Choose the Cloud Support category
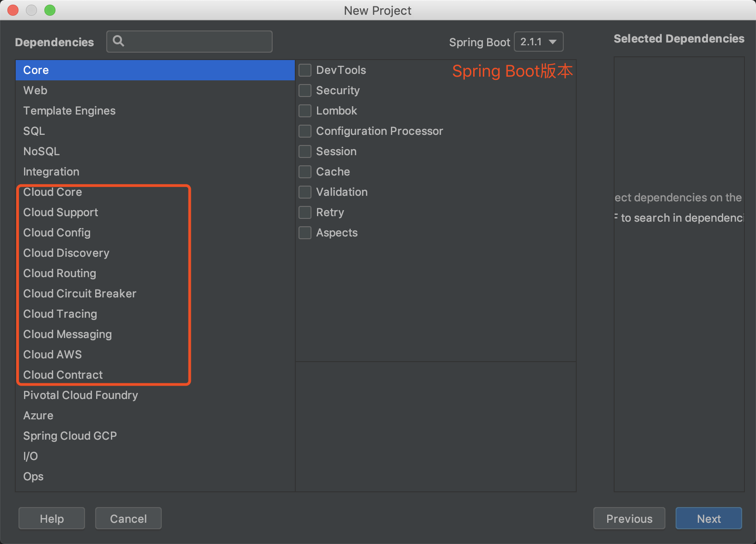Image resolution: width=756 pixels, height=544 pixels. pos(155,212)
